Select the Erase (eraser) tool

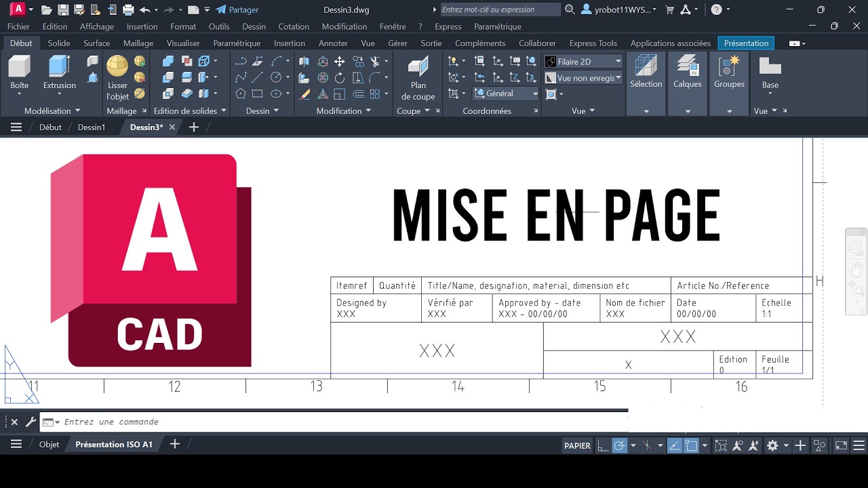coord(304,94)
